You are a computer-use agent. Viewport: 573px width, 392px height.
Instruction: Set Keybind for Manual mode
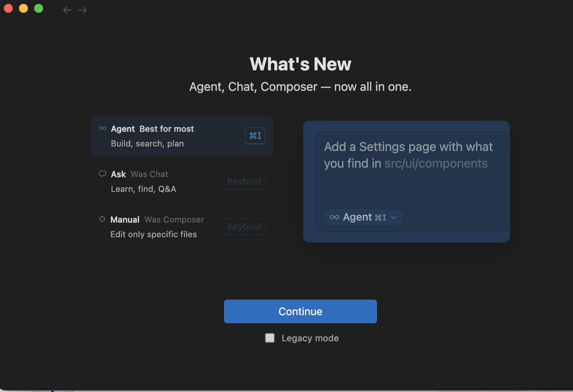pos(244,227)
